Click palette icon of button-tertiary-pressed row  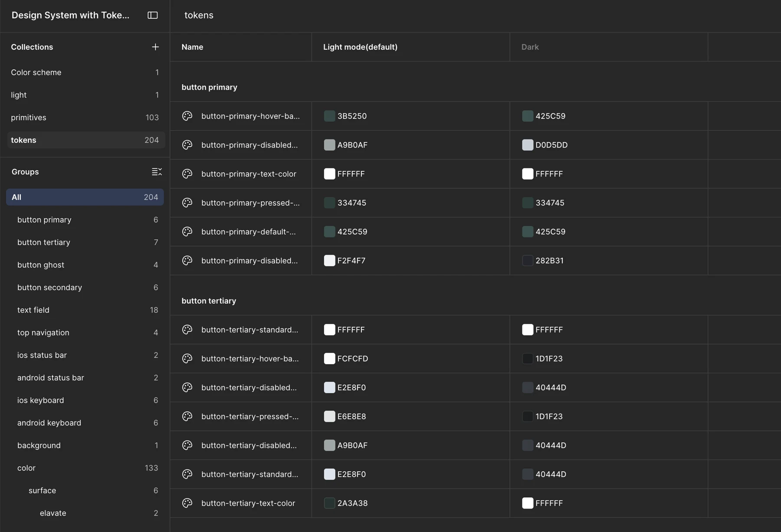click(187, 416)
